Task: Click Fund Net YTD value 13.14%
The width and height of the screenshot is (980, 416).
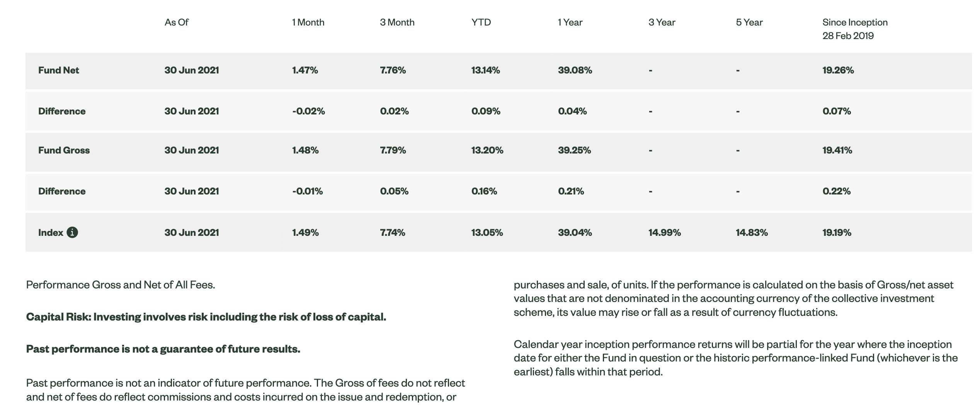Action: [485, 70]
